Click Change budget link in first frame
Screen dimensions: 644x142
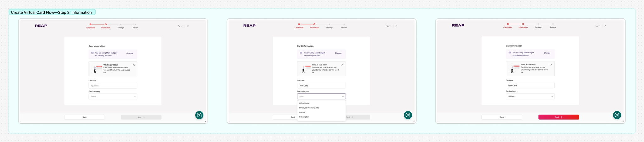point(130,53)
